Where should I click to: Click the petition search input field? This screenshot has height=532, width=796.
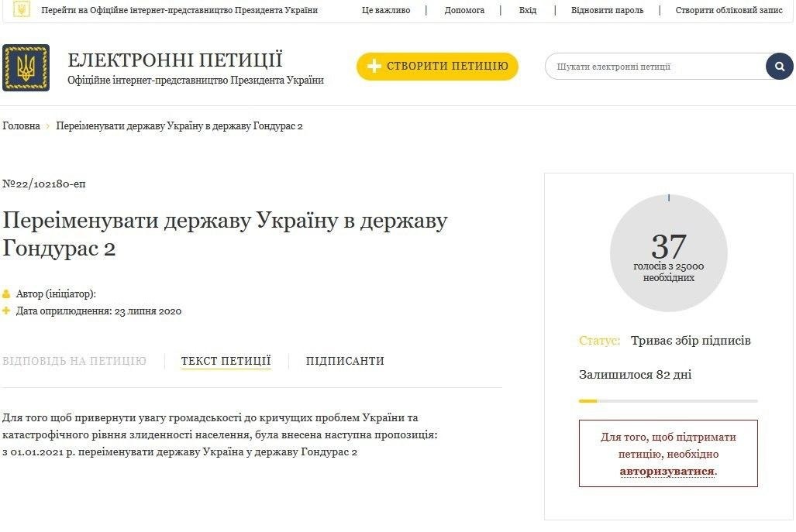tap(655, 67)
